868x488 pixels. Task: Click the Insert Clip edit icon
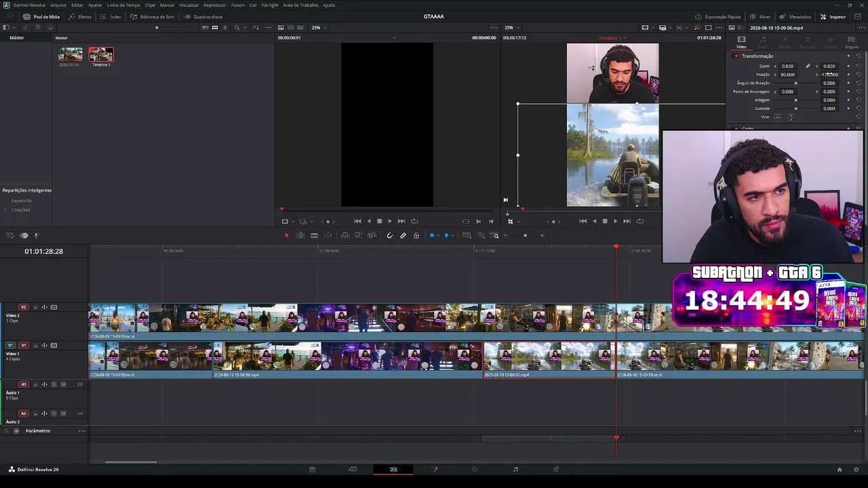[x=345, y=235]
